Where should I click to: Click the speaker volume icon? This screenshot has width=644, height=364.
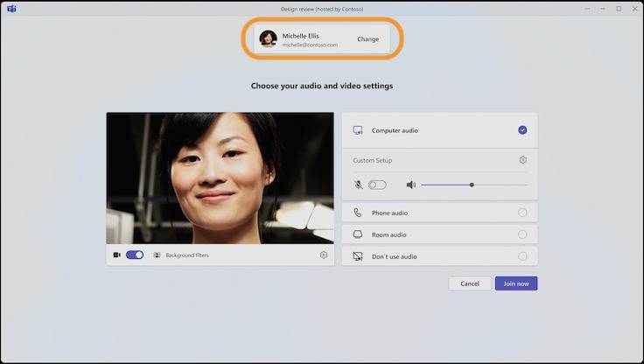pyautogui.click(x=410, y=185)
